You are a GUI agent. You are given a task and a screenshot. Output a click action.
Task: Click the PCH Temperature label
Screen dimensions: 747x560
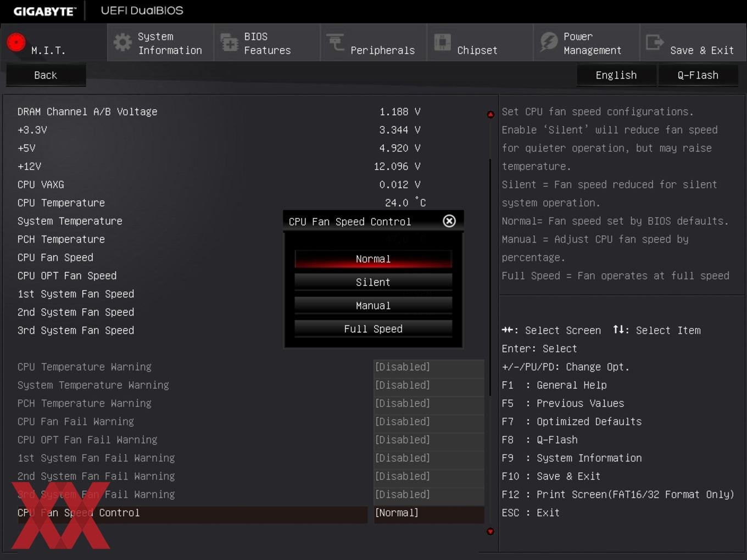(61, 239)
